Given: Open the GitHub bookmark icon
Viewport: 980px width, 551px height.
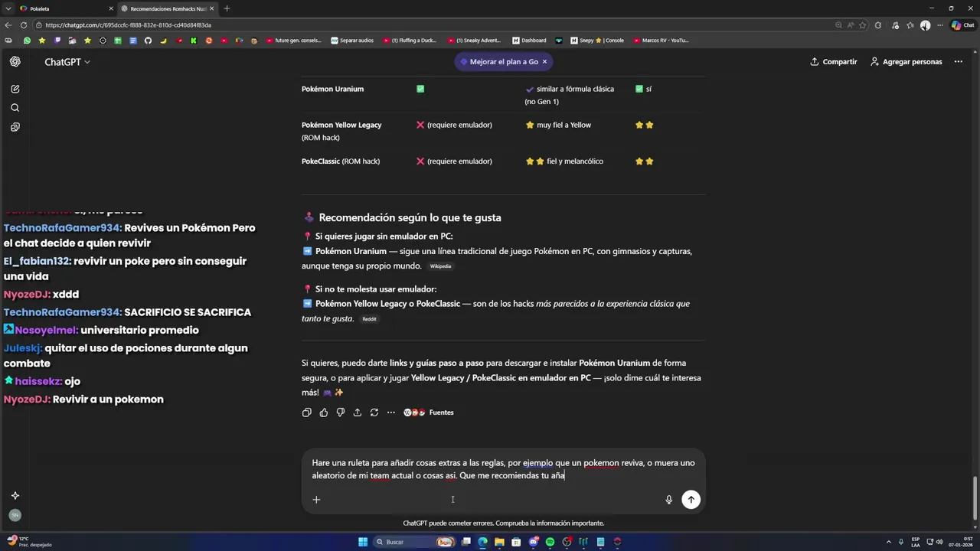Looking at the screenshot, I should click(x=148, y=41).
